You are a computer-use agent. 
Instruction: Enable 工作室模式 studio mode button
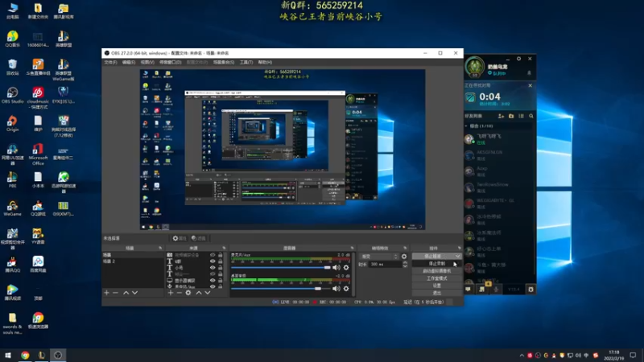[436, 278]
